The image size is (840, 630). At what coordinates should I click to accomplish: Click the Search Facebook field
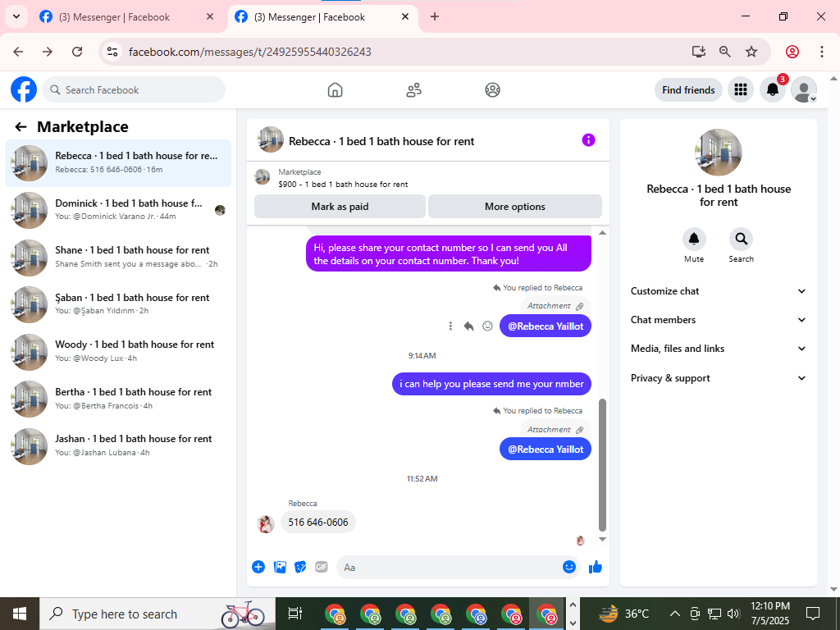click(x=134, y=90)
